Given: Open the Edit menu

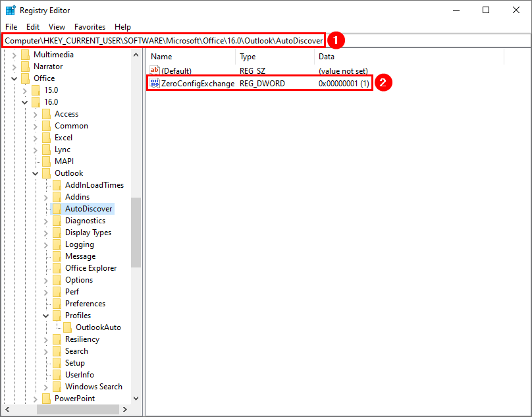Looking at the screenshot, I should [33, 27].
